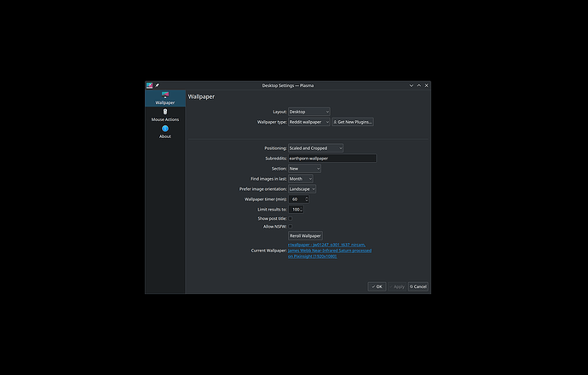Screen dimensions: 588x375
Task: Click Reroll Wallpaper button
Action: pyautogui.click(x=305, y=236)
